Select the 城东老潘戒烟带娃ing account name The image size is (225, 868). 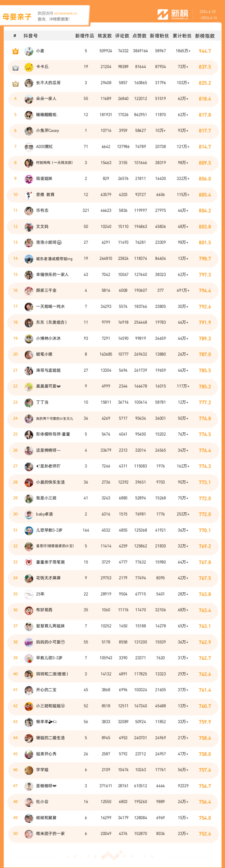(54, 259)
